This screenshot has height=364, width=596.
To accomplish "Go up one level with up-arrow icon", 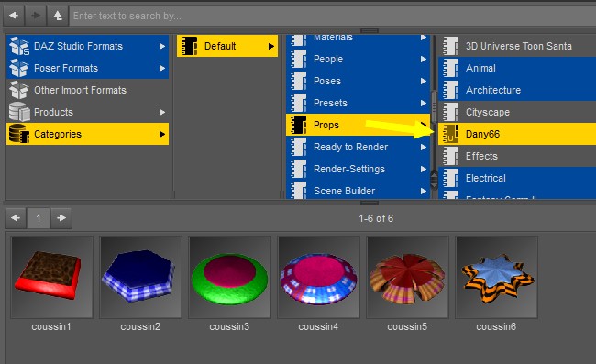I will [58, 16].
